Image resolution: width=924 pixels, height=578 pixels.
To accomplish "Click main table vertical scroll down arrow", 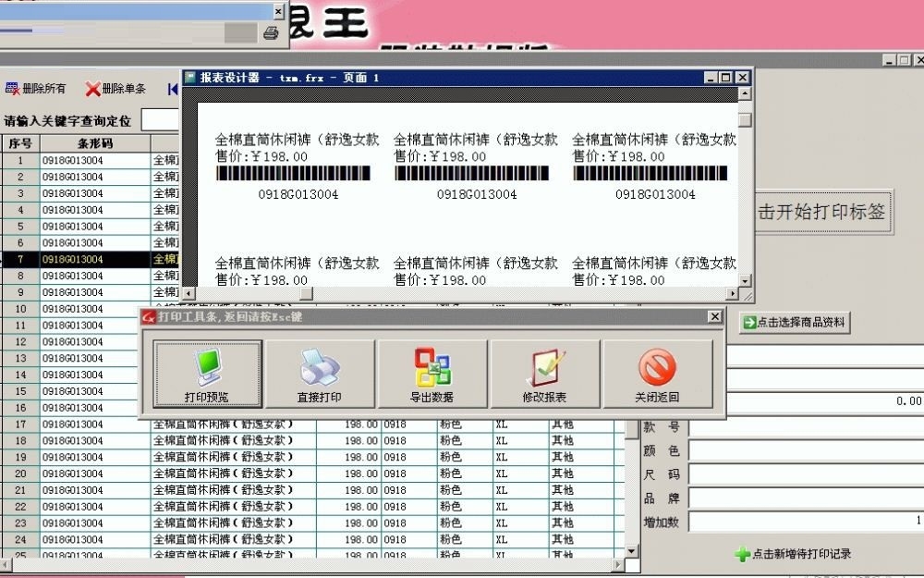I will (632, 551).
